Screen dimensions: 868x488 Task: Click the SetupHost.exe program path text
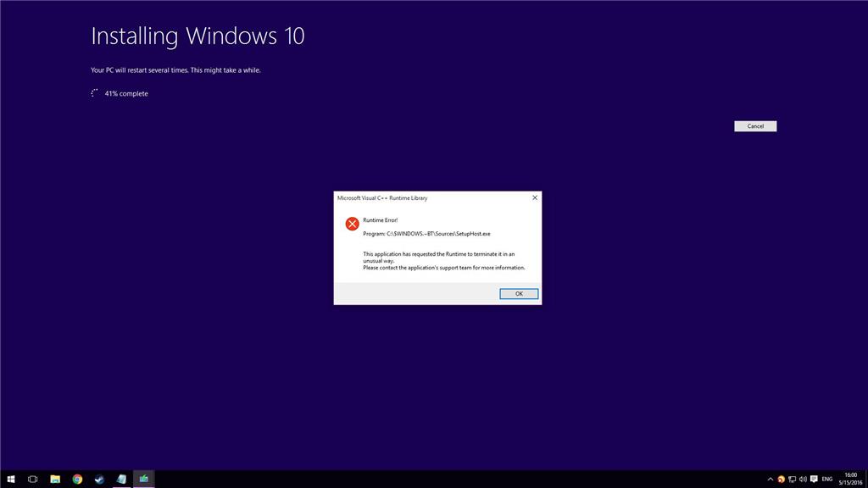tap(427, 234)
